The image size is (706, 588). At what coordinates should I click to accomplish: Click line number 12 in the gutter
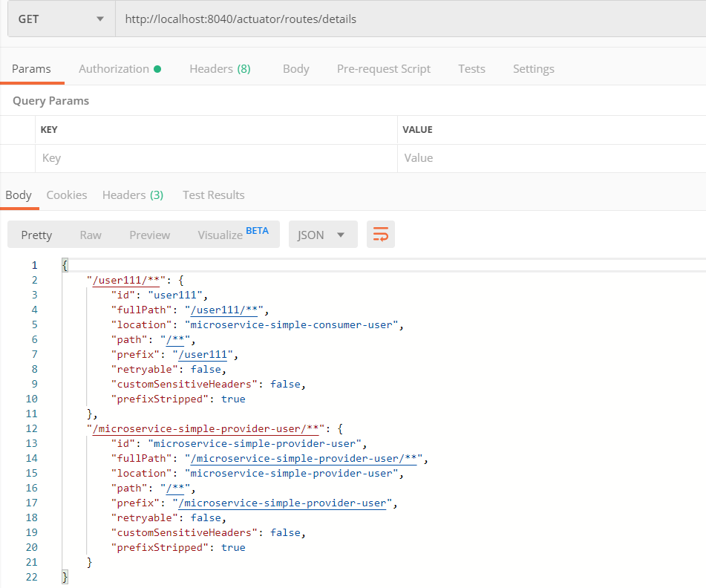[x=31, y=428]
